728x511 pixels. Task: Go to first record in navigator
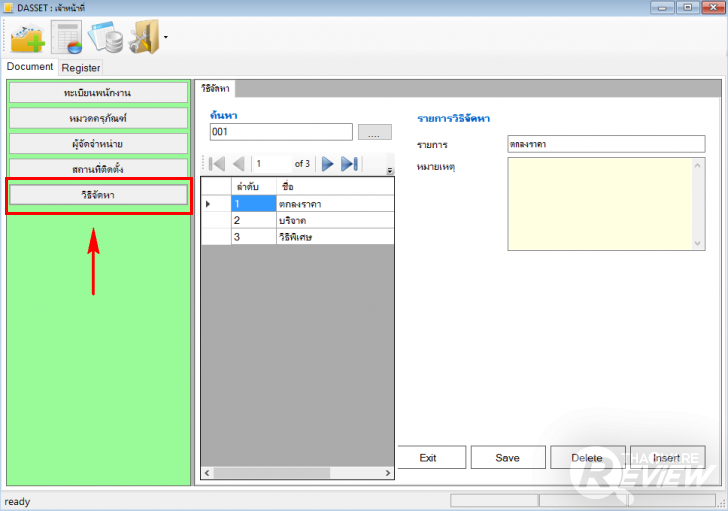[217, 164]
